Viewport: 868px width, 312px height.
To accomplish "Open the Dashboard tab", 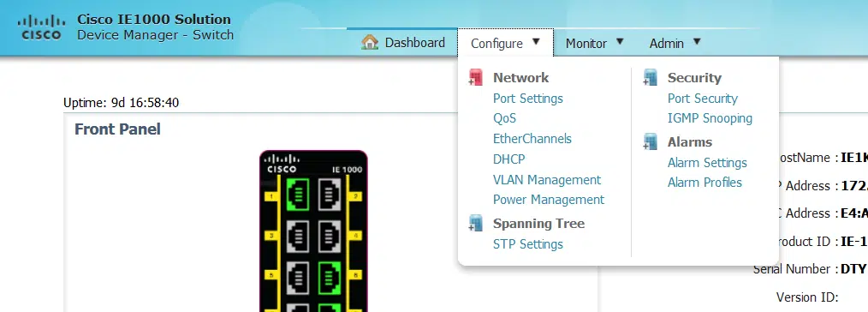I will (x=403, y=43).
